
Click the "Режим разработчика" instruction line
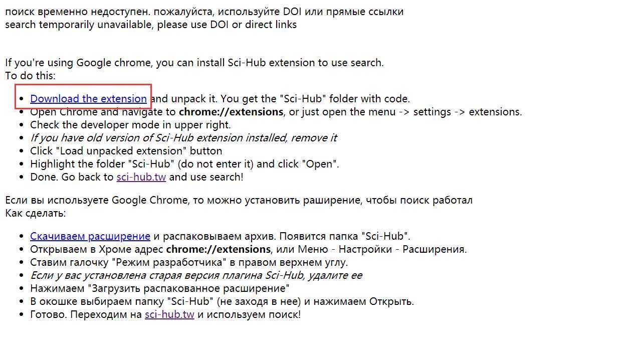[x=189, y=262]
